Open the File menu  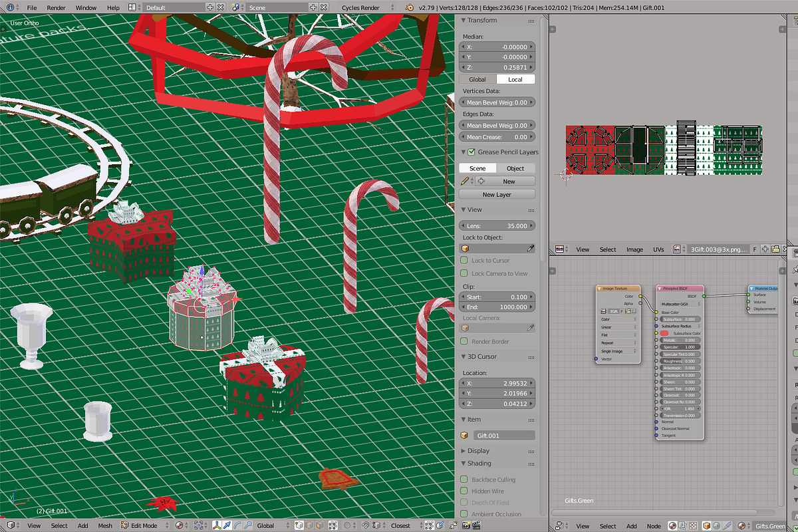[x=31, y=7]
